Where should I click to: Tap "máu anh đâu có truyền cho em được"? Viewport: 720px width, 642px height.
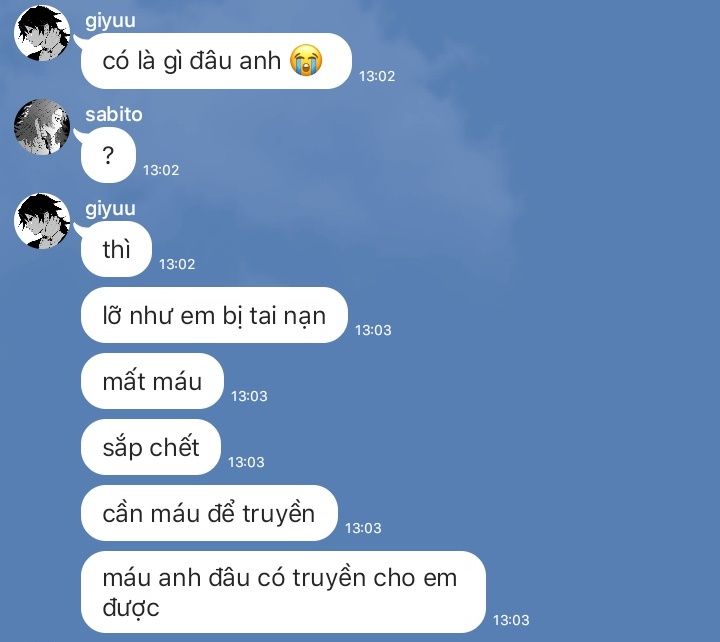coord(283,592)
